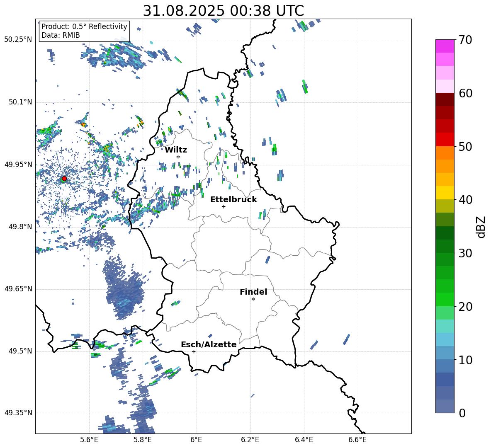
Task: Click the 49.8°N latitude label
Action: click(20, 226)
